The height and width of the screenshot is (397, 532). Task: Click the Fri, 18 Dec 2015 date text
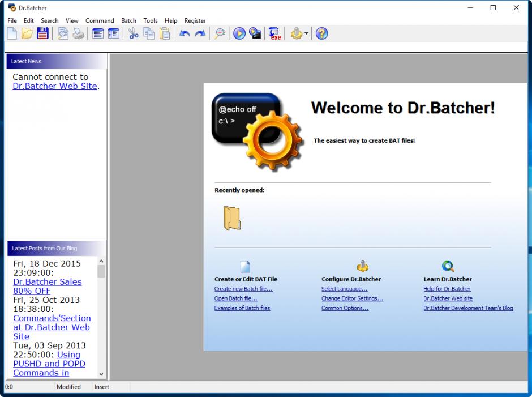(47, 263)
